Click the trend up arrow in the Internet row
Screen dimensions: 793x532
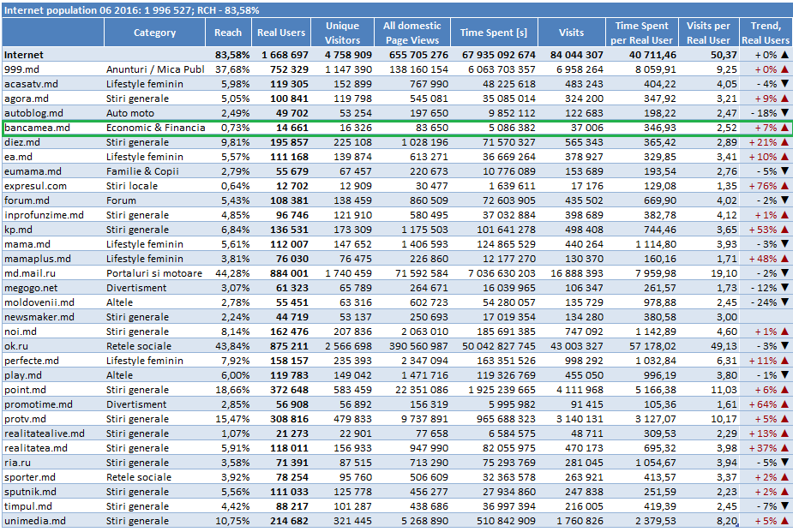pos(784,55)
